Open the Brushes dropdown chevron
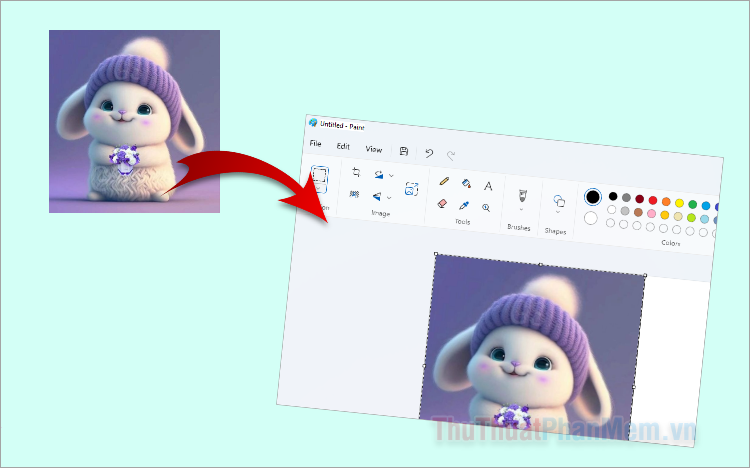 [x=521, y=209]
